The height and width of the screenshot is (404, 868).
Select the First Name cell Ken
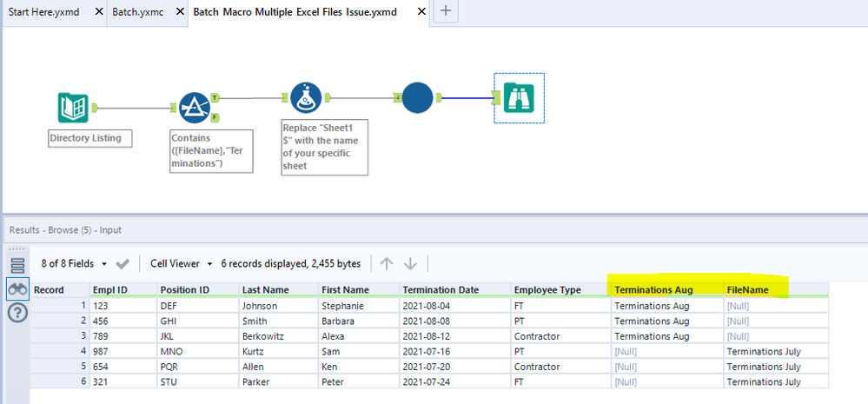point(359,367)
